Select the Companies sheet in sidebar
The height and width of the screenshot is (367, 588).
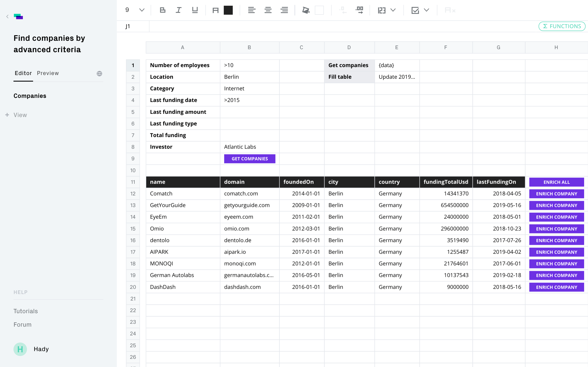pos(30,96)
